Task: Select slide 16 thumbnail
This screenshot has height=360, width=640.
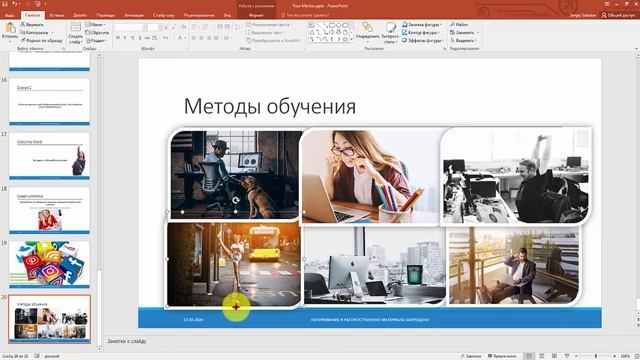Action: tap(49, 101)
